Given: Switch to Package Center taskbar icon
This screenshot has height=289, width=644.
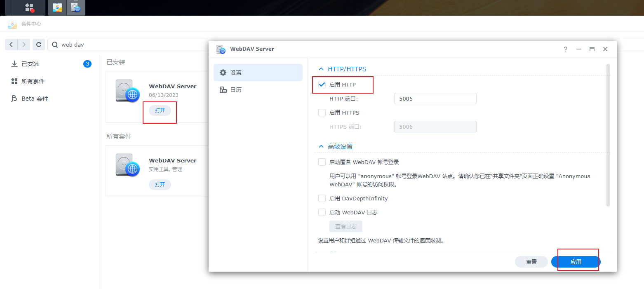Looking at the screenshot, I should (x=57, y=7).
